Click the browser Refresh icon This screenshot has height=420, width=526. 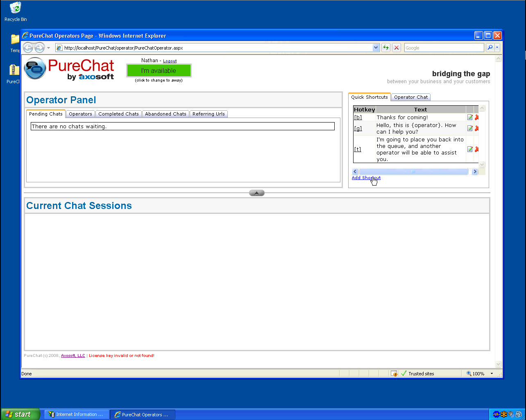385,48
